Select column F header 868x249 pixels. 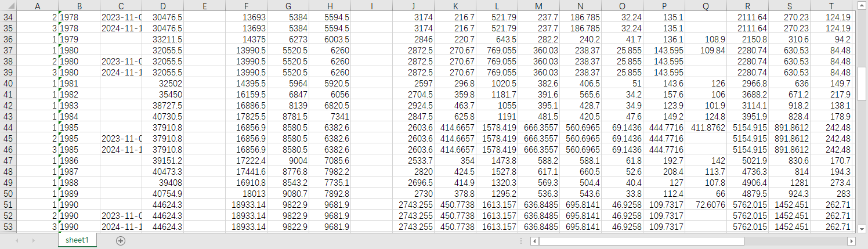247,6
